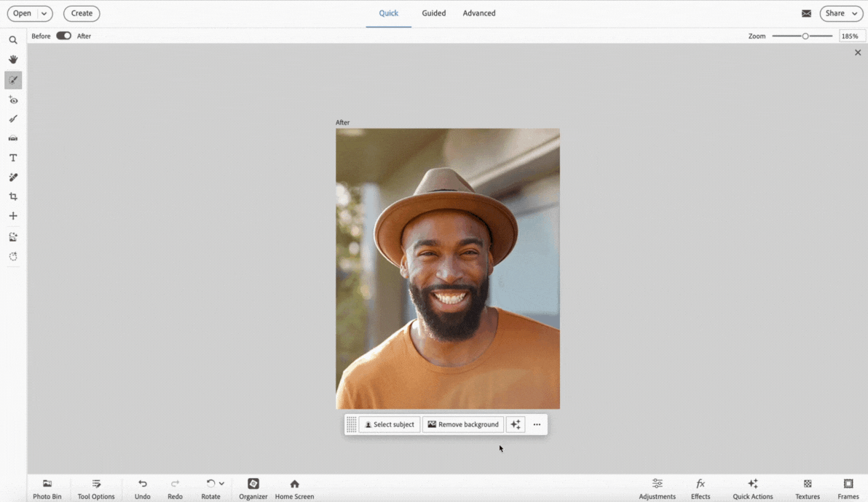Image resolution: width=868 pixels, height=502 pixels.
Task: Pick the Red Eye Removal tool
Action: click(x=13, y=100)
